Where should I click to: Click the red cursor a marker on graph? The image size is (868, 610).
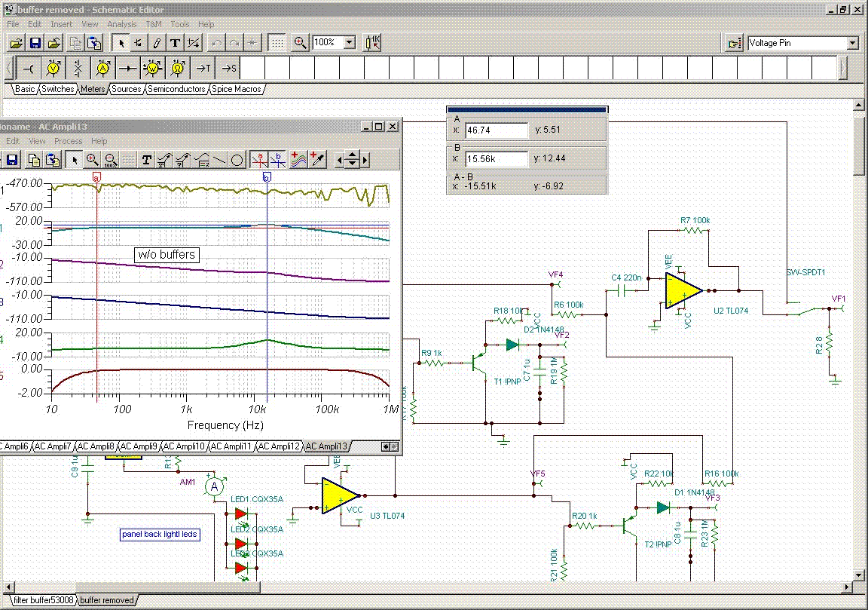(97, 178)
